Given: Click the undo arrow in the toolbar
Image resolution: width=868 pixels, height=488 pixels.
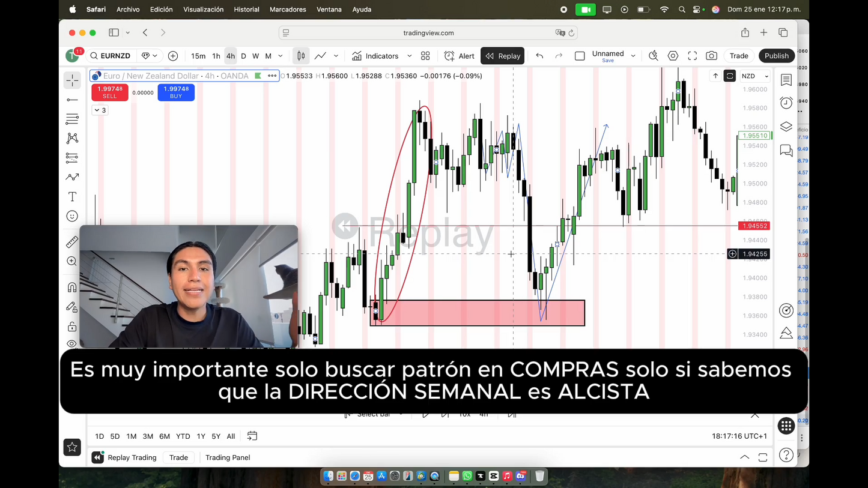Looking at the screenshot, I should point(539,55).
